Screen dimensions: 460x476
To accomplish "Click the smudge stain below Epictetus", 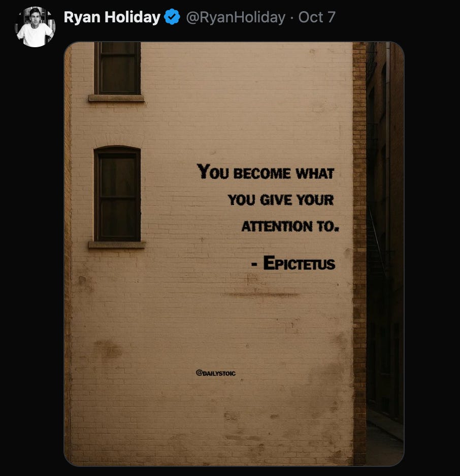I will point(260,294).
